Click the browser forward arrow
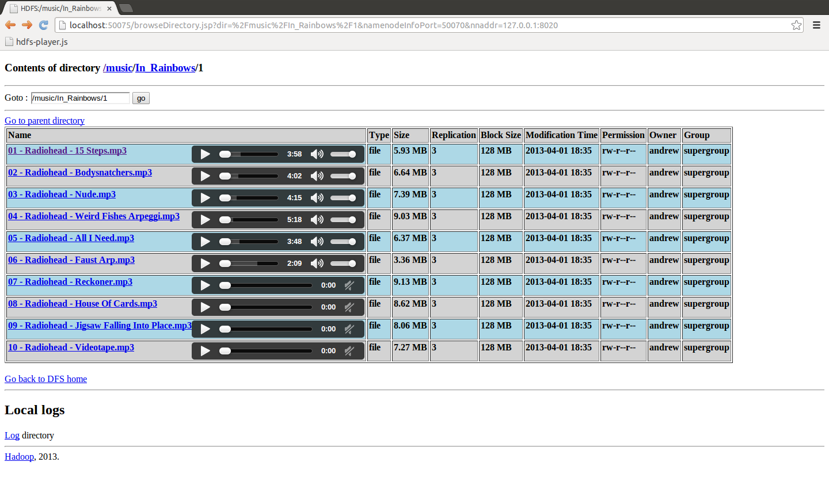 pos(27,25)
